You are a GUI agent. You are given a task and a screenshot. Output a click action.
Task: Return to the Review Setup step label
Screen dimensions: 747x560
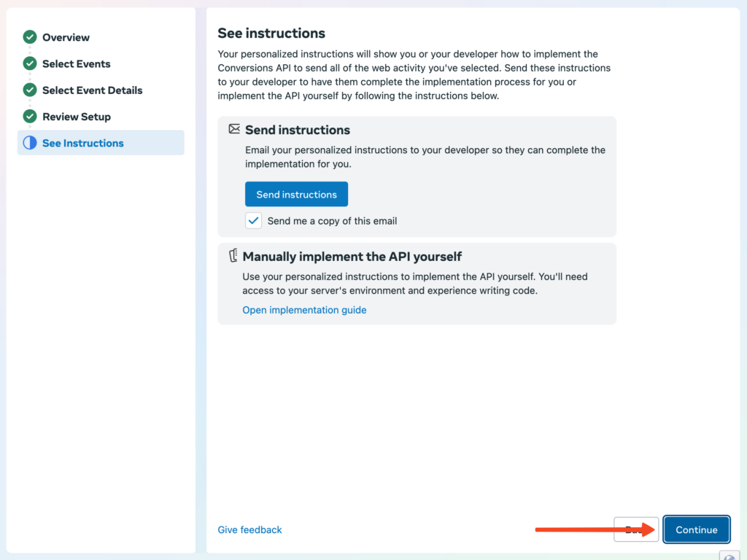[x=76, y=117]
